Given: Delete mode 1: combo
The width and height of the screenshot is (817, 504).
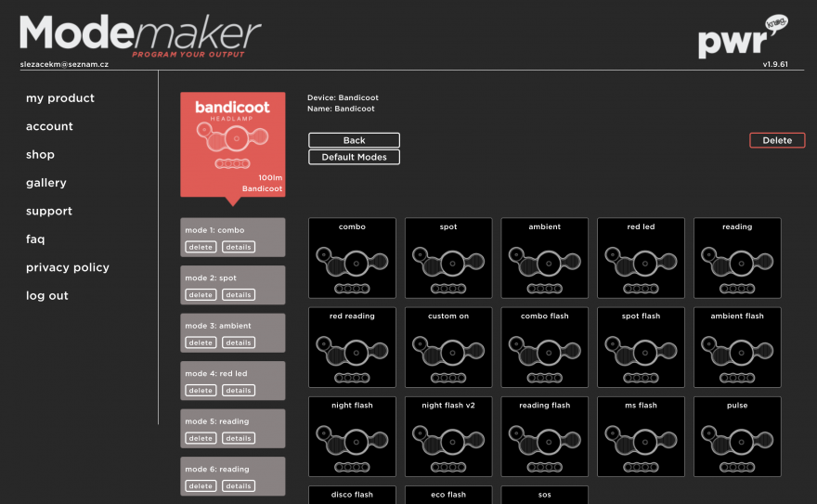Looking at the screenshot, I should pyautogui.click(x=201, y=247).
